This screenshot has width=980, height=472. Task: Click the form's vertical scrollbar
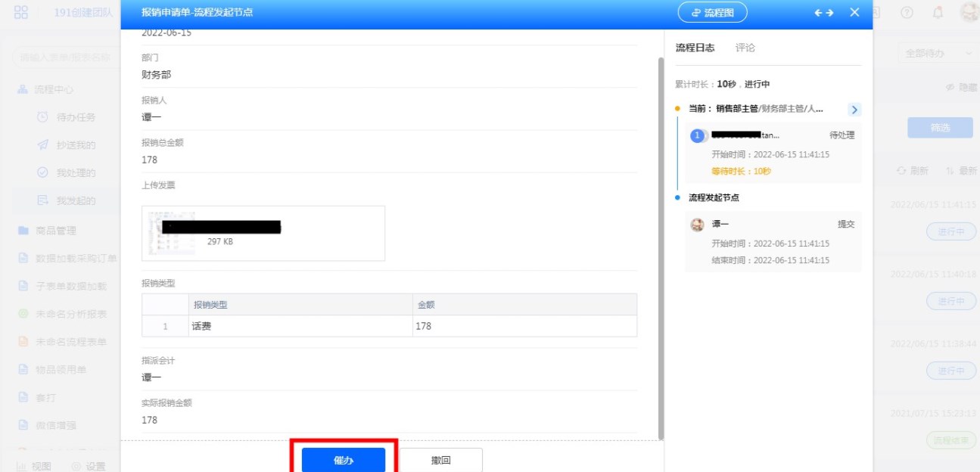tap(661, 242)
